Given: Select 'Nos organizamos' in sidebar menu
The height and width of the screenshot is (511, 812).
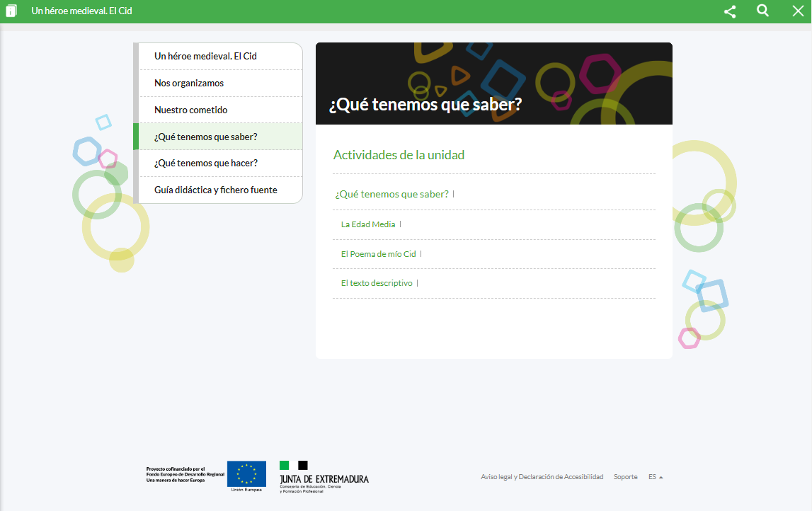Looking at the screenshot, I should pyautogui.click(x=221, y=83).
